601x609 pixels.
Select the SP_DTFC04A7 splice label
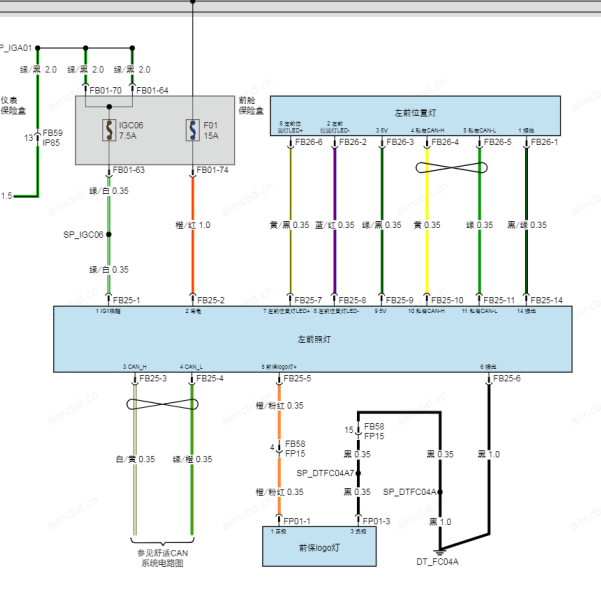(325, 473)
